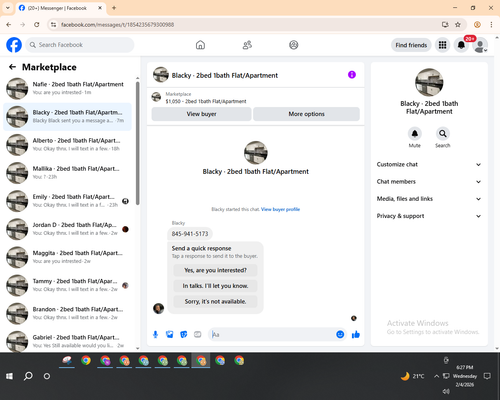Send quick response "Sorry, it's not available."
The image size is (500, 400).
pos(215,302)
